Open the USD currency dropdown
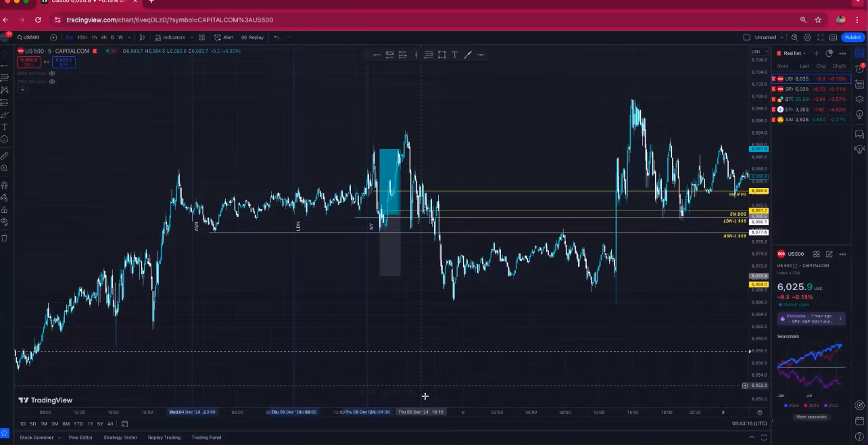This screenshot has width=868, height=445. tap(758, 51)
